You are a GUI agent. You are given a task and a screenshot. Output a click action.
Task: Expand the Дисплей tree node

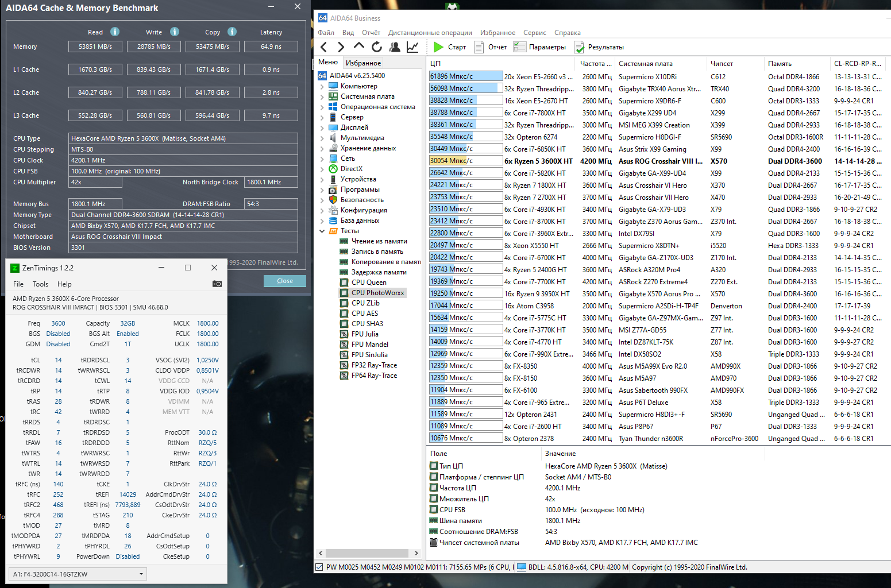point(322,127)
